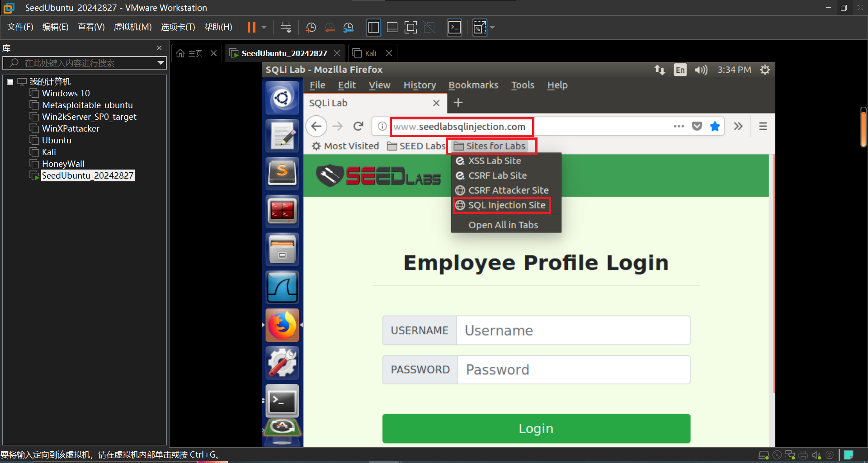Image resolution: width=868 pixels, height=463 pixels.
Task: Open Ubuntu volume indicator
Action: [x=701, y=70]
